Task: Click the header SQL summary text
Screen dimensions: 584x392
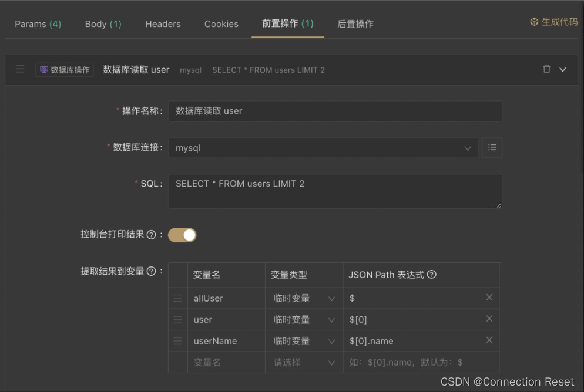Action: click(x=268, y=70)
